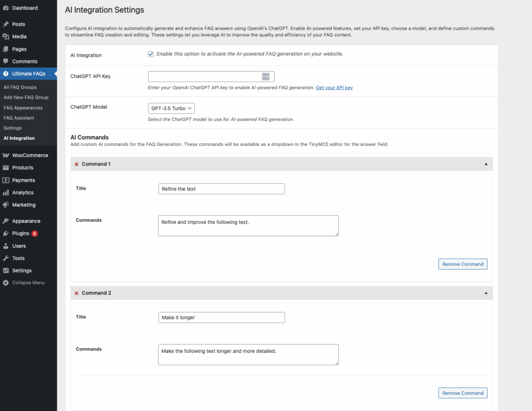Open All FAQ Groups submenu item

[x=20, y=87]
